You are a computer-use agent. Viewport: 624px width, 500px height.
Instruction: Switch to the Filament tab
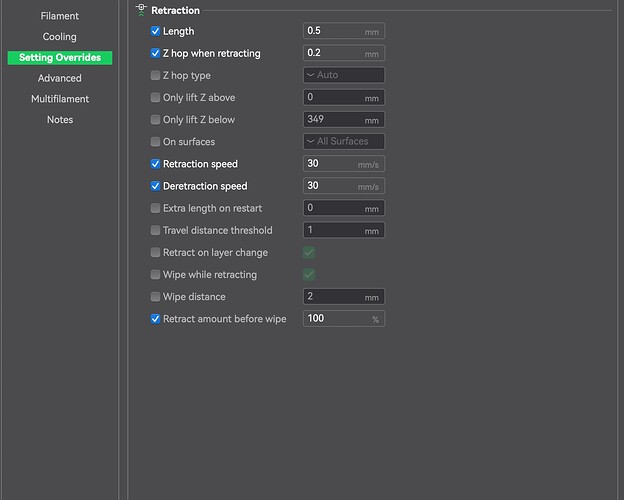pos(60,16)
